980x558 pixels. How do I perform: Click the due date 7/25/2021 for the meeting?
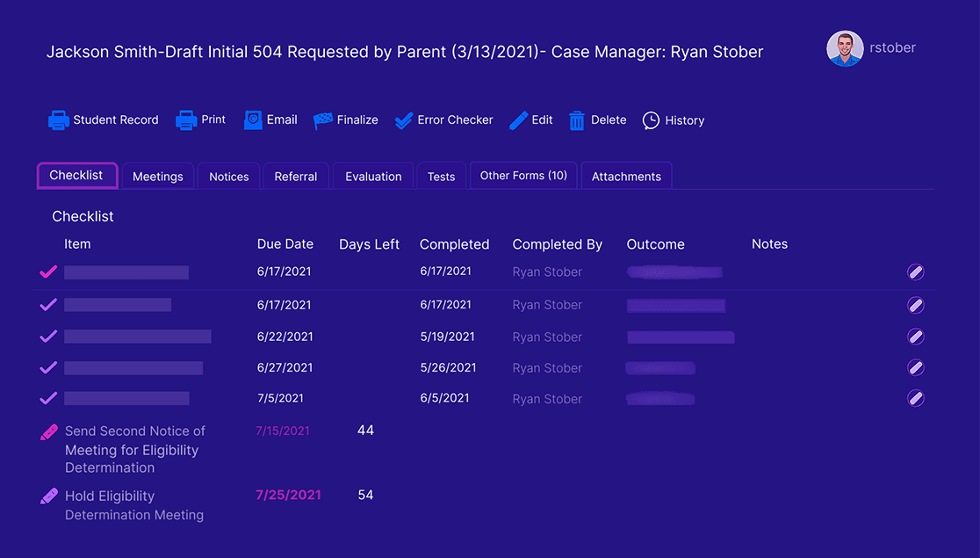[288, 495]
